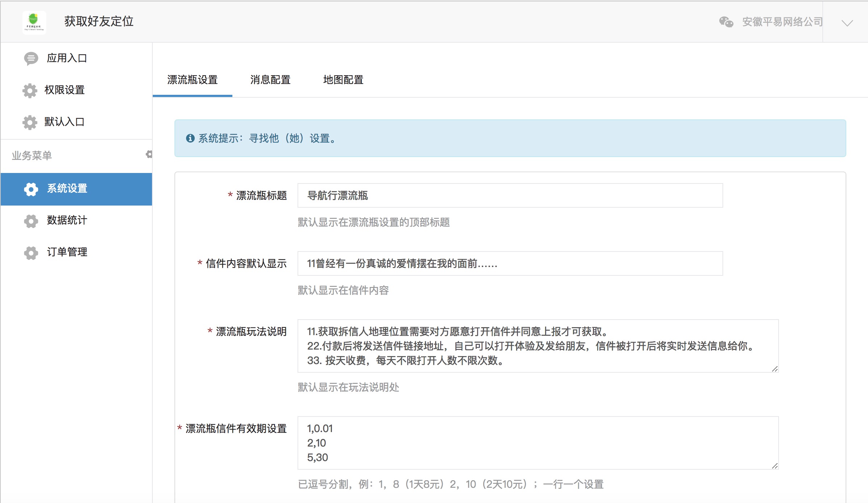
Task: Click the 权限设置 gear icon
Action: (30, 90)
